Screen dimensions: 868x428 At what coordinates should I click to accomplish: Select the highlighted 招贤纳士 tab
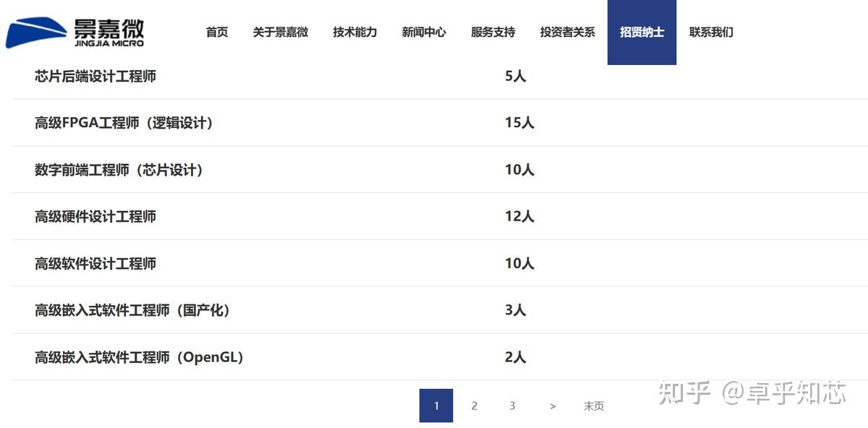[x=642, y=33]
